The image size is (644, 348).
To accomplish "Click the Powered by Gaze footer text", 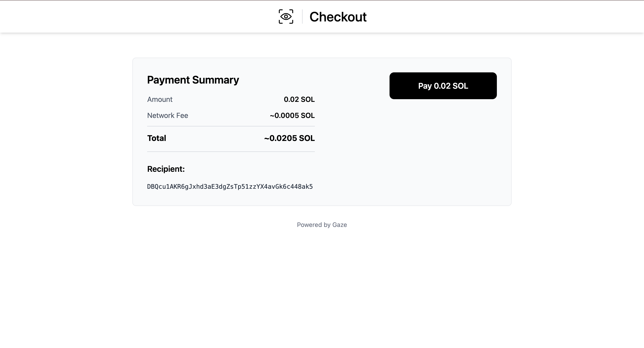I will click(x=322, y=225).
